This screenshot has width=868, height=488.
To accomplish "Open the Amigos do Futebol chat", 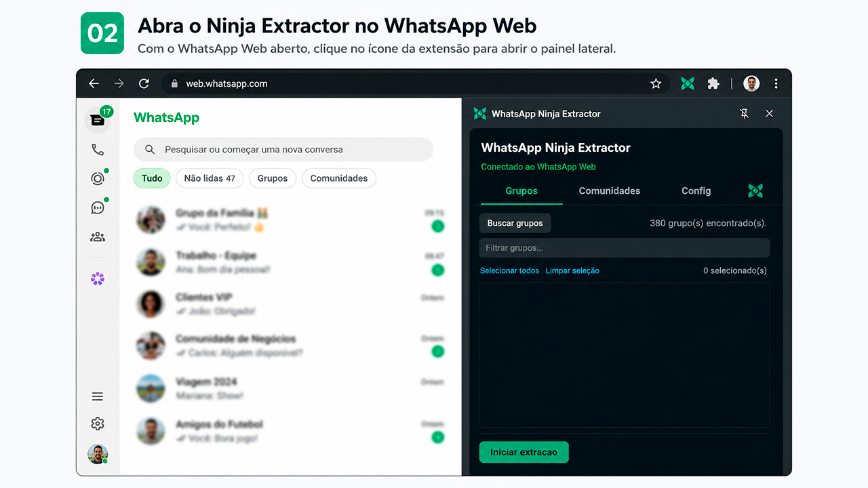I will pyautogui.click(x=290, y=431).
